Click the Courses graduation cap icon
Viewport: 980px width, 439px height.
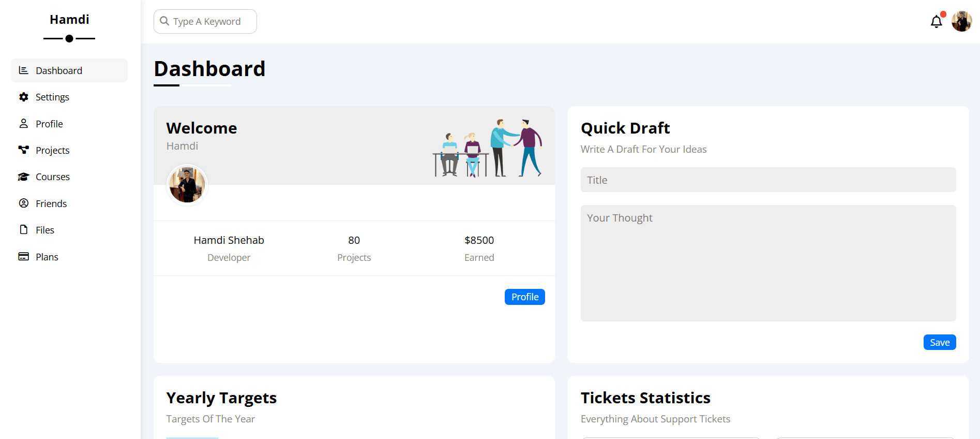tap(24, 177)
